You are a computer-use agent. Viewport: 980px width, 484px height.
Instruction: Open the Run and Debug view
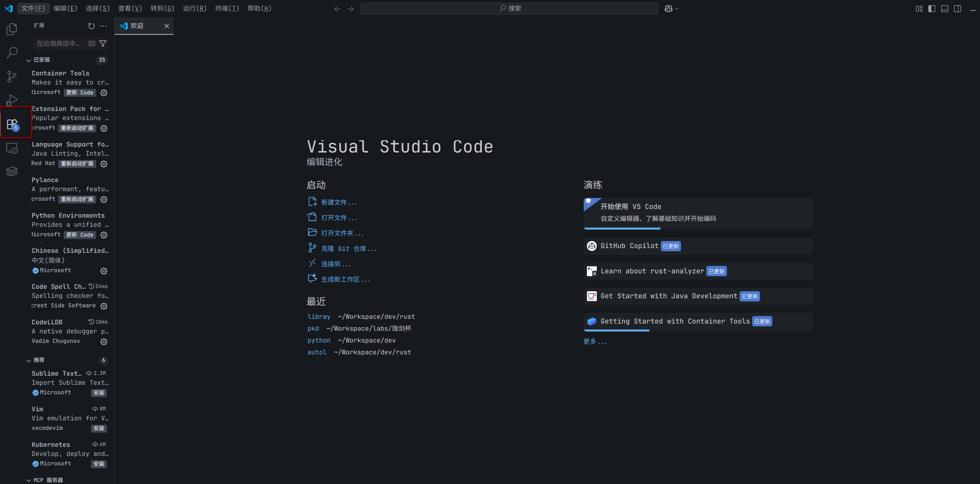pyautogui.click(x=12, y=100)
